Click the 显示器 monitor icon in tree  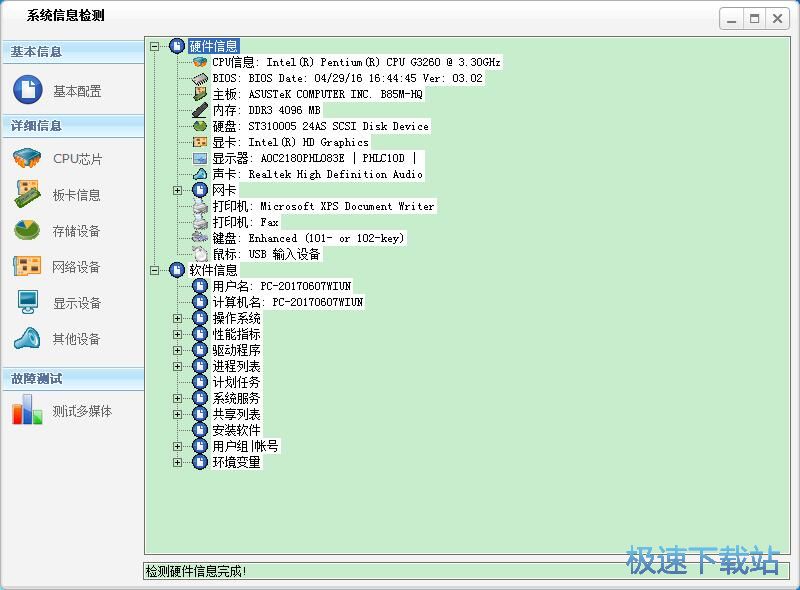[x=200, y=158]
